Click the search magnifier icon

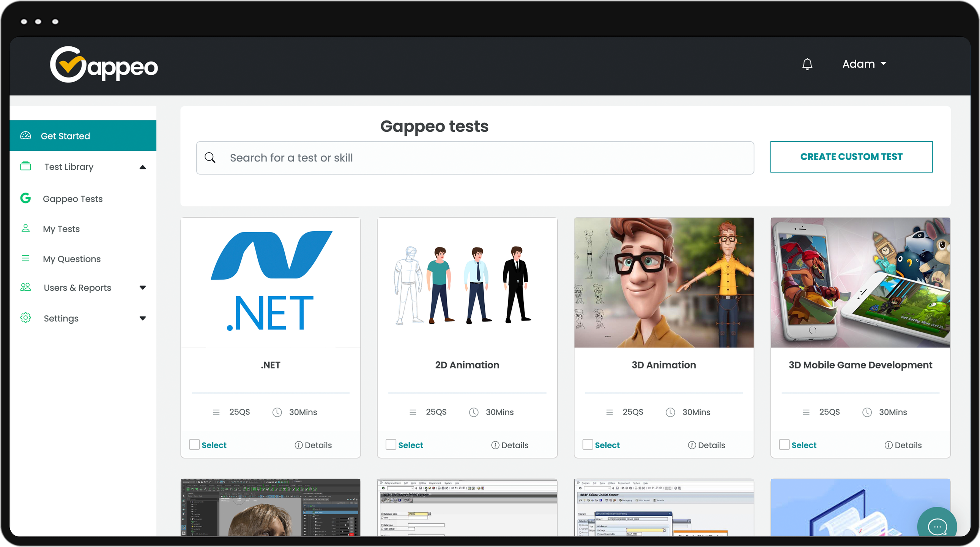click(210, 158)
